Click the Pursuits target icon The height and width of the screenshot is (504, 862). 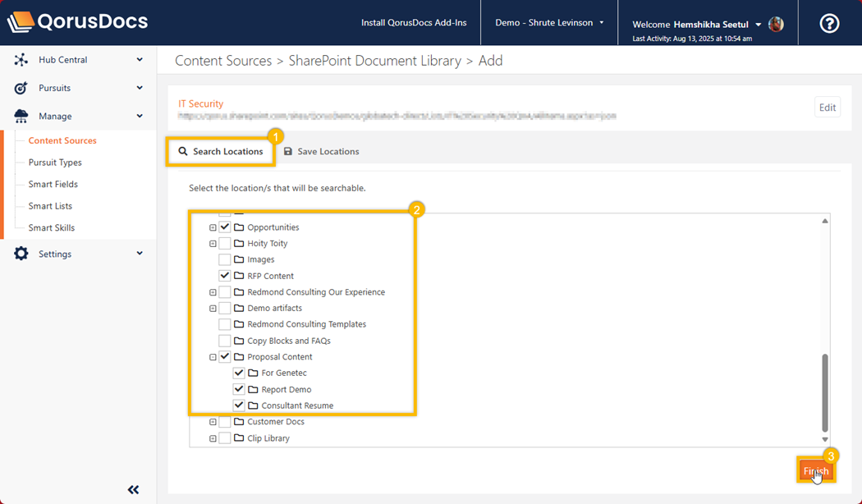21,88
